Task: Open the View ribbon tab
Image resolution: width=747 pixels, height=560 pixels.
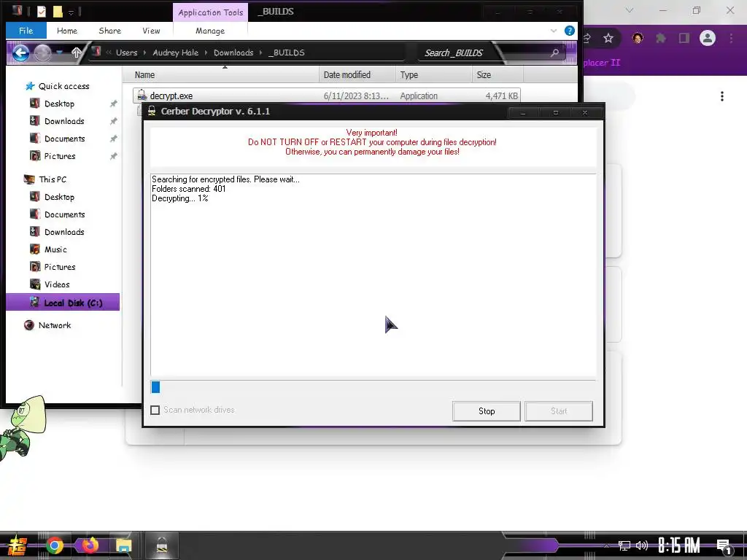Action: (x=151, y=31)
